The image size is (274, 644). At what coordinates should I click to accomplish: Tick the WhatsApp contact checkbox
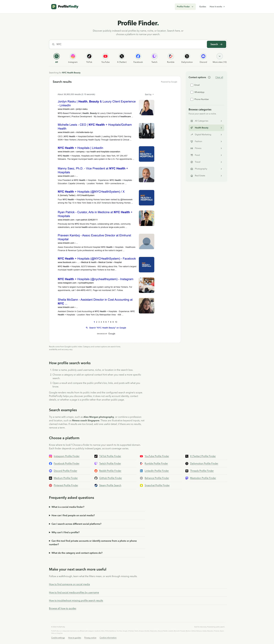point(192,92)
